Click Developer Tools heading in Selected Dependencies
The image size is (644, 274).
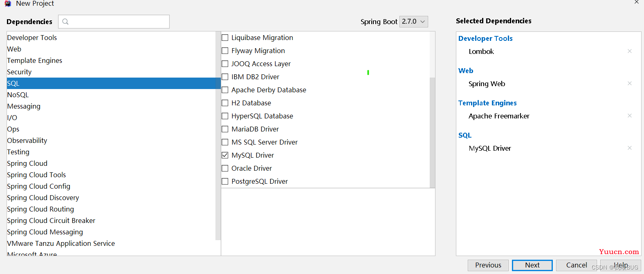[485, 38]
